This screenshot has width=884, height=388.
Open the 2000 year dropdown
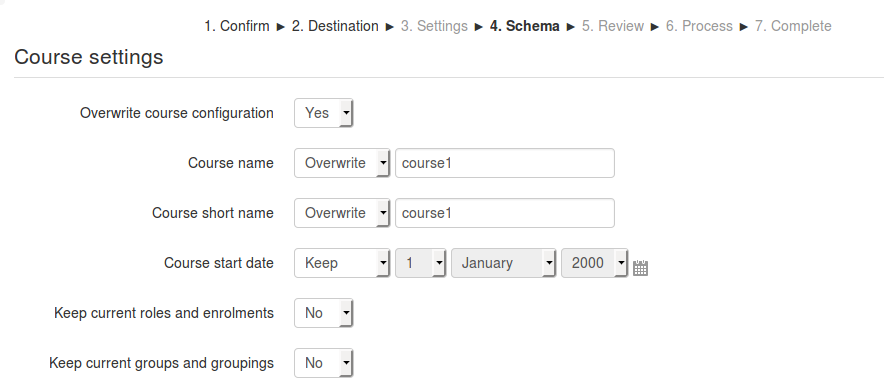[x=594, y=263]
